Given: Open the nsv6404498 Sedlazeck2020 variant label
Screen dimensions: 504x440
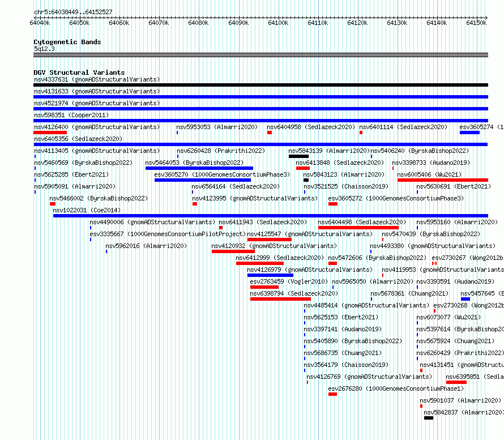Looking at the screenshot, I should pyautogui.click(x=362, y=222).
